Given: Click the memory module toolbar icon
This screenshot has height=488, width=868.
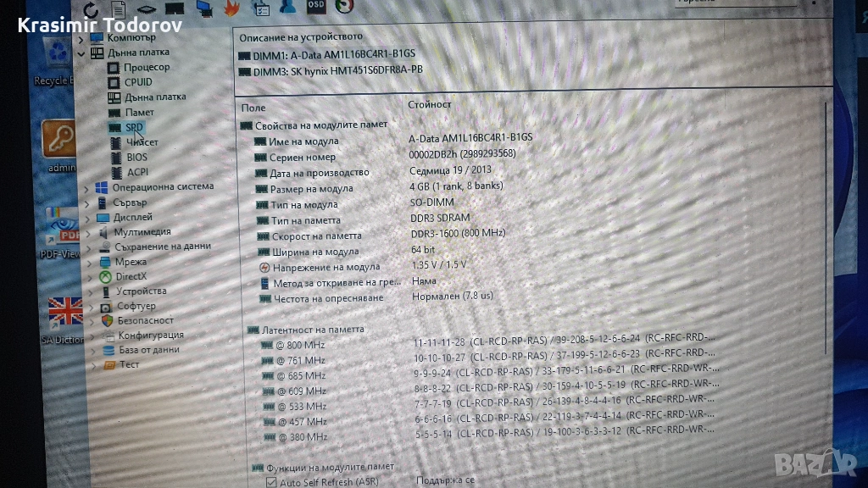Looking at the screenshot, I should [175, 8].
